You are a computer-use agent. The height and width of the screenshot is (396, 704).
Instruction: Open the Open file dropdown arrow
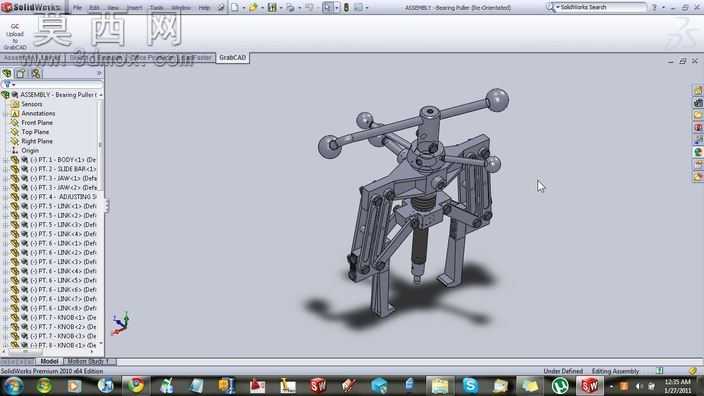coord(262,8)
